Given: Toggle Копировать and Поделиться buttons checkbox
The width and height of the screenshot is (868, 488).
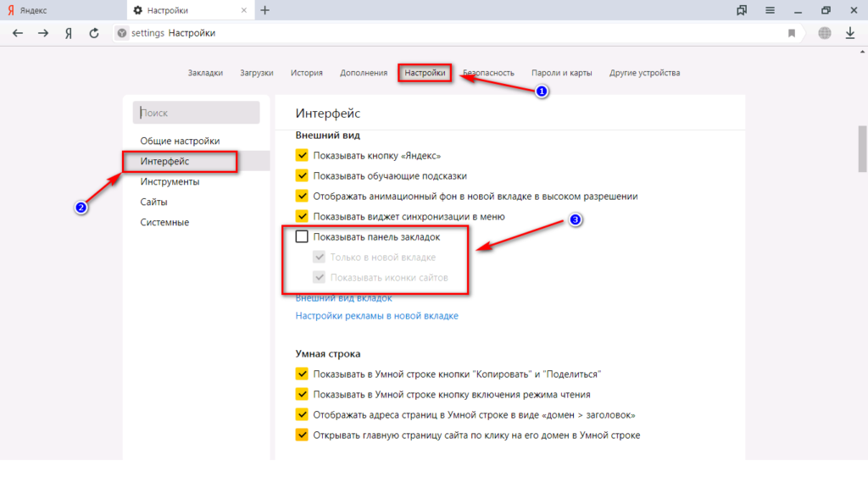Looking at the screenshot, I should [x=302, y=374].
